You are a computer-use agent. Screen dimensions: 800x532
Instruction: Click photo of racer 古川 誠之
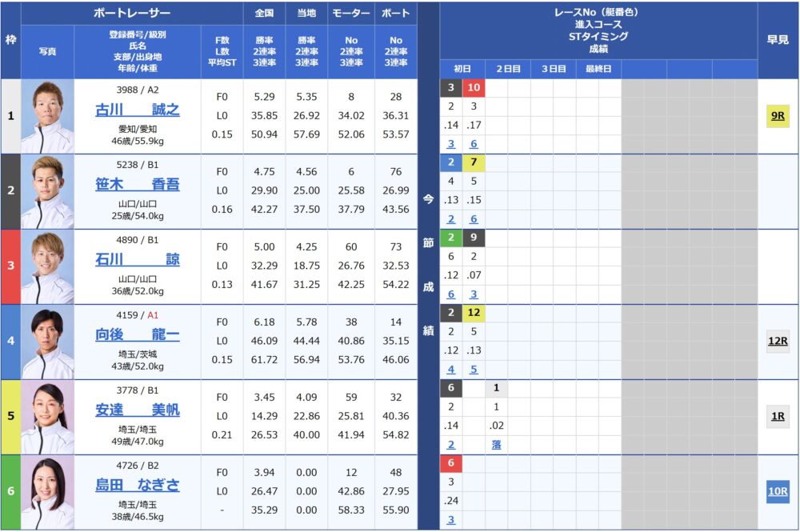pyautogui.click(x=47, y=116)
